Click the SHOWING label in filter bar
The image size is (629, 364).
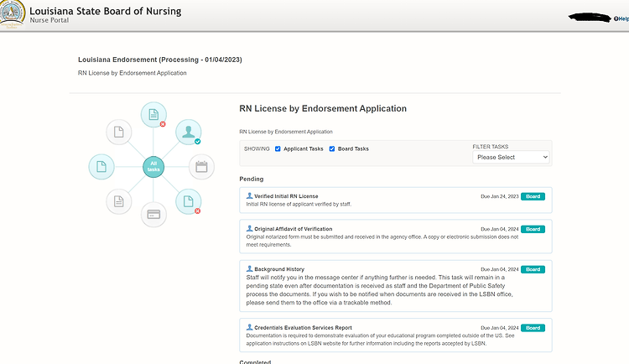click(x=257, y=149)
